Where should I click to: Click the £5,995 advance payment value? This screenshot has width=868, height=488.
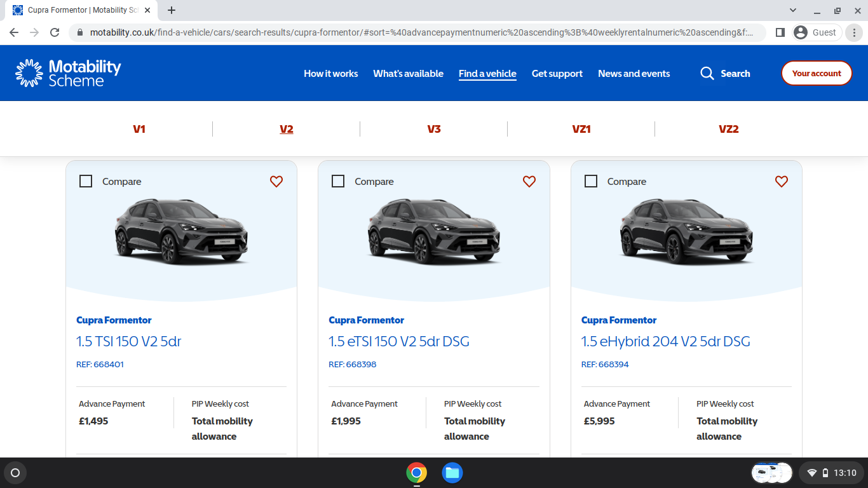pyautogui.click(x=599, y=421)
